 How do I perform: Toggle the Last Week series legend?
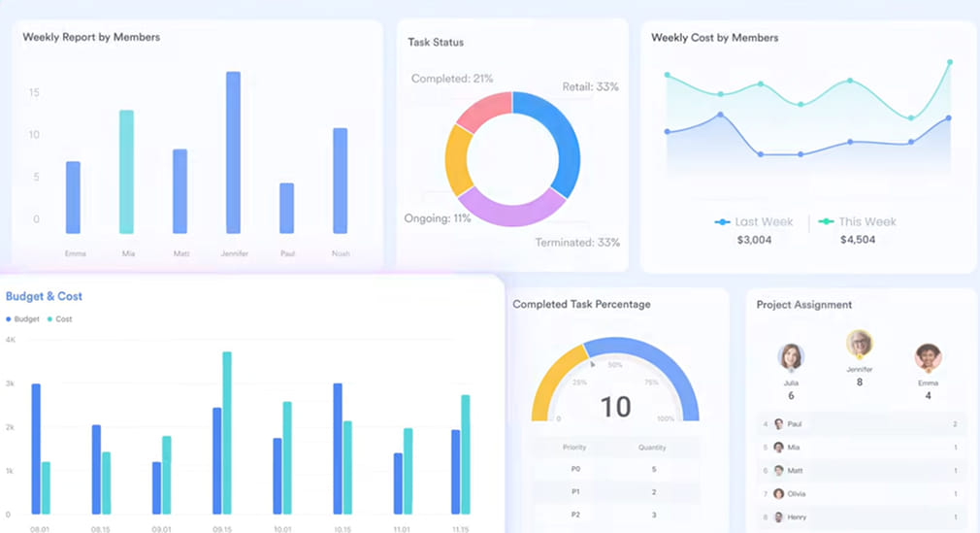click(754, 222)
